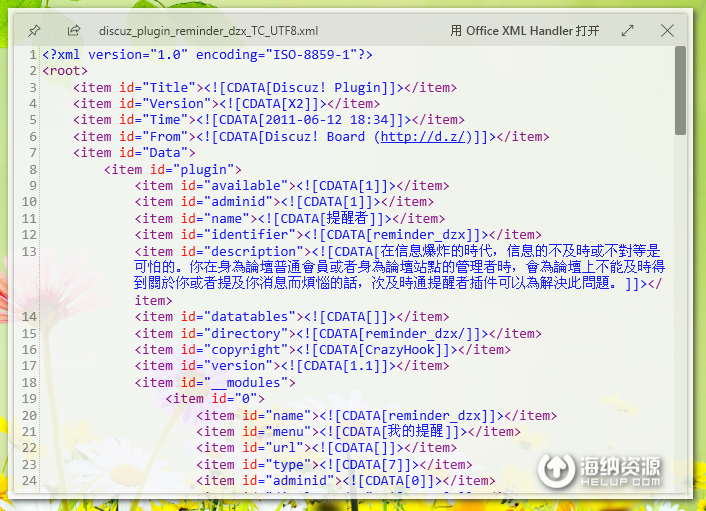Click the identifier item reminder_dzx
This screenshot has height=511, width=706.
[x=338, y=235]
